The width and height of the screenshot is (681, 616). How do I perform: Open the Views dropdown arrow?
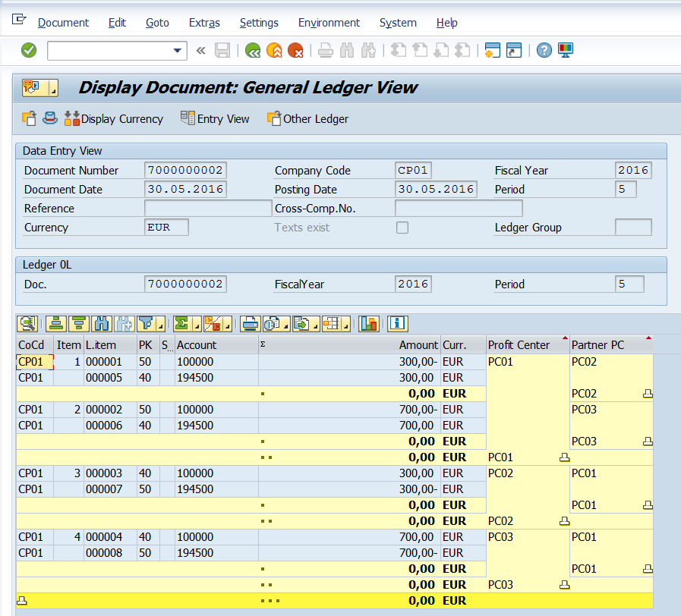point(286,325)
